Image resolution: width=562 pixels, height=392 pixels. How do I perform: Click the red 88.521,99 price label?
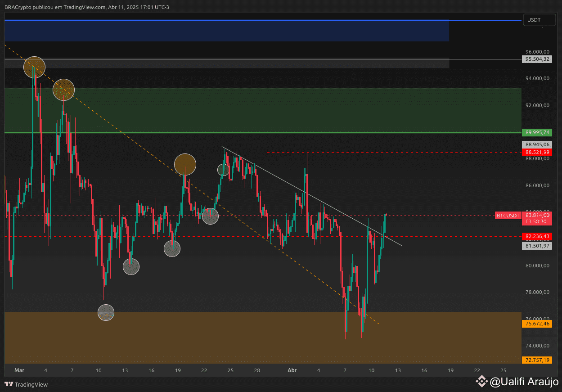point(537,153)
